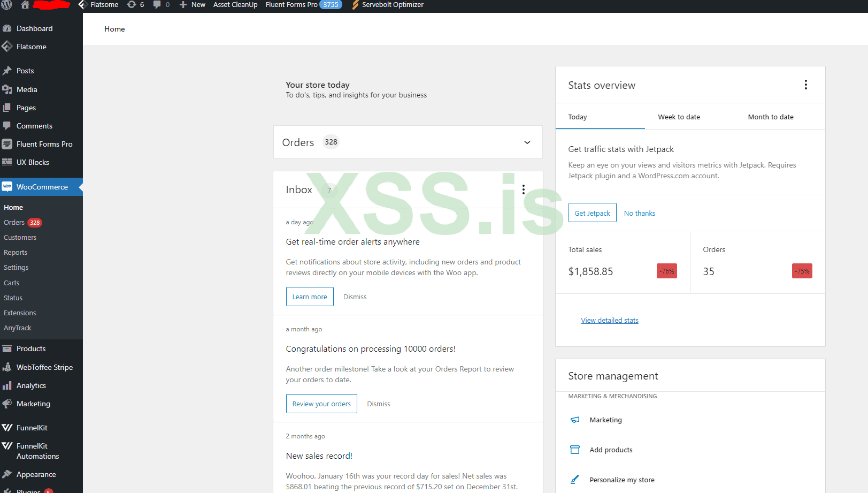The height and width of the screenshot is (493, 868).
Task: Click the WordPress logo icon in admin bar
Action: [x=7, y=5]
